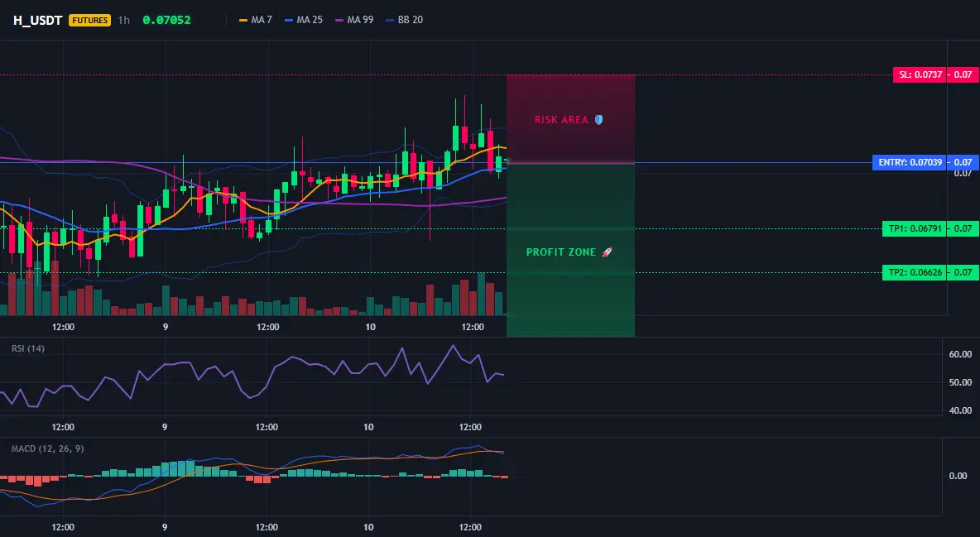980x537 pixels.
Task: Click the '9' date label on main chart axis
Action: pyautogui.click(x=165, y=327)
